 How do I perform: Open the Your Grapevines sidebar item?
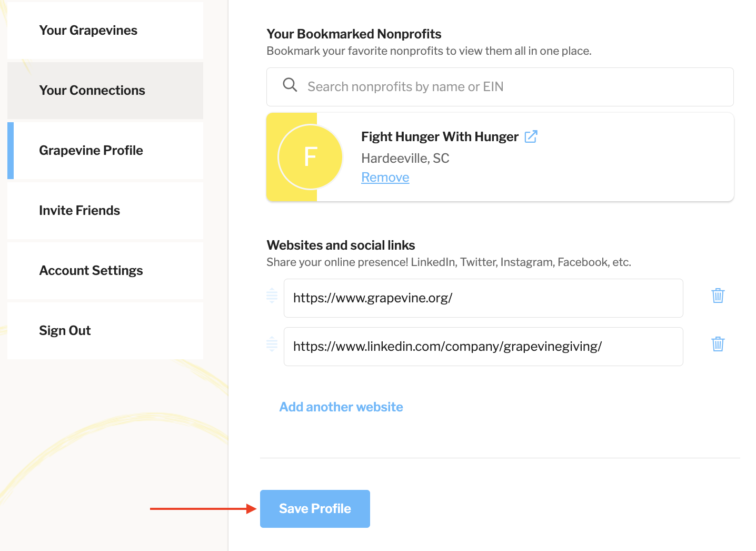pyautogui.click(x=88, y=31)
